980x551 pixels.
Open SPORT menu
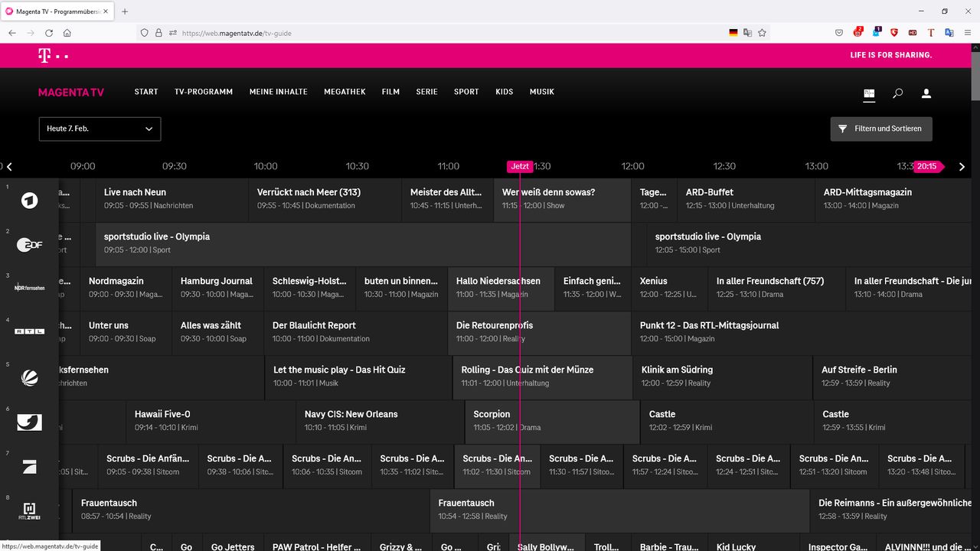point(466,92)
